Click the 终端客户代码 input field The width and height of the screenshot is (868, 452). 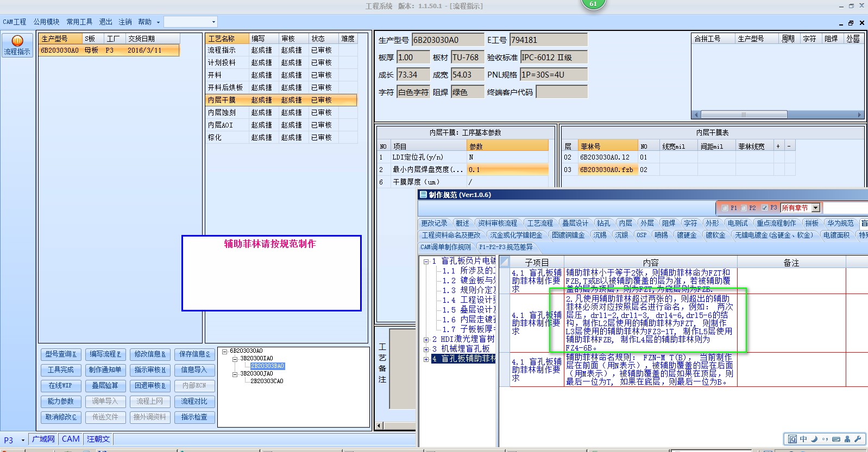coord(562,92)
